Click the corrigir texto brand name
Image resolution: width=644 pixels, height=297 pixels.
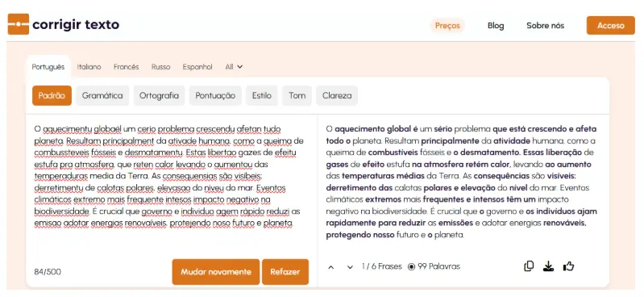(x=76, y=25)
